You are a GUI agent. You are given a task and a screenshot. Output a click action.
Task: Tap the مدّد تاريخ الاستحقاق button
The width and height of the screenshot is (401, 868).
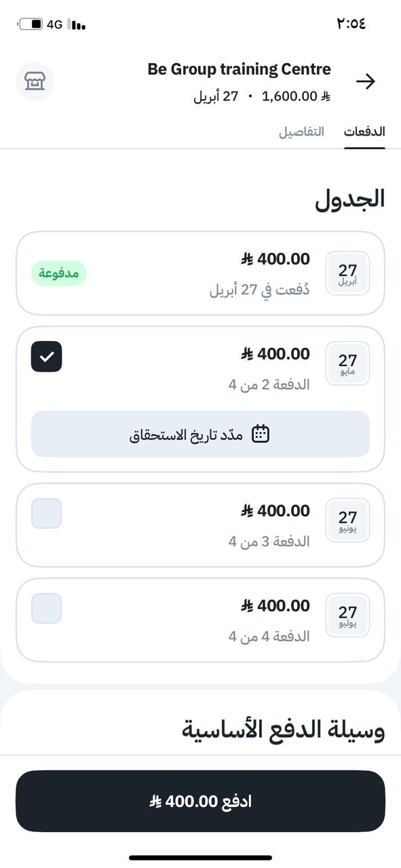click(x=200, y=434)
